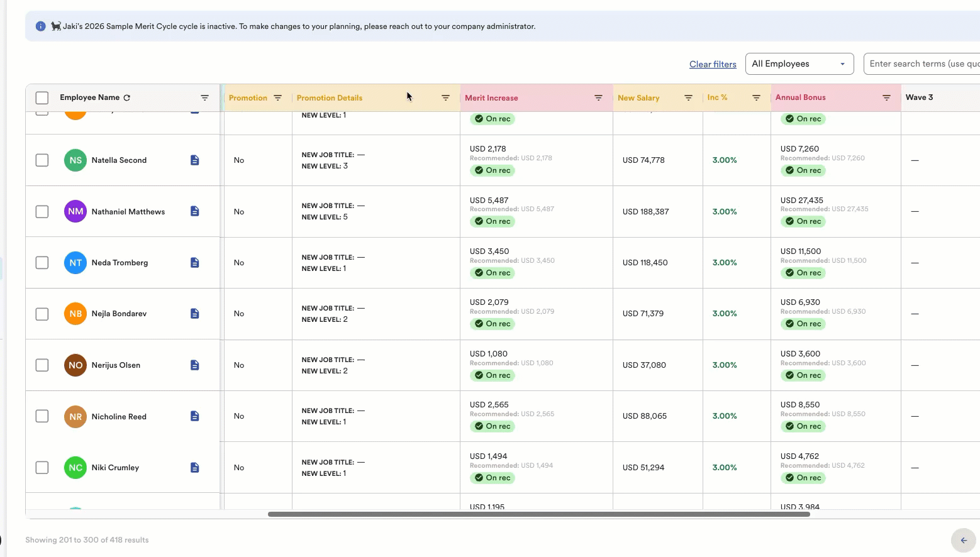Click the Nicholine Reed employee name
980x557 pixels.
coord(119,417)
